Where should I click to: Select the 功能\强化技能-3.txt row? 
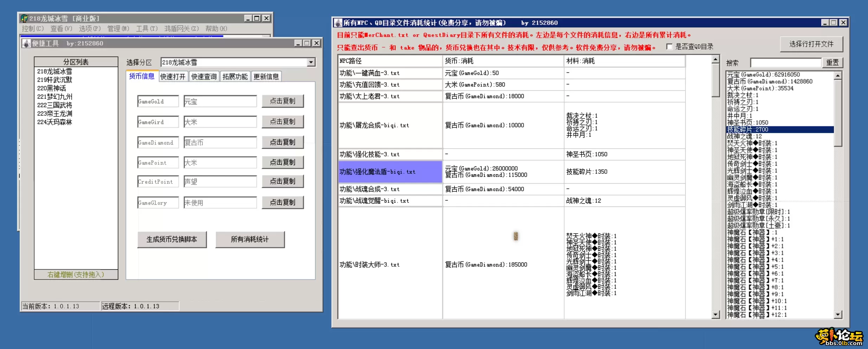pyautogui.click(x=512, y=154)
